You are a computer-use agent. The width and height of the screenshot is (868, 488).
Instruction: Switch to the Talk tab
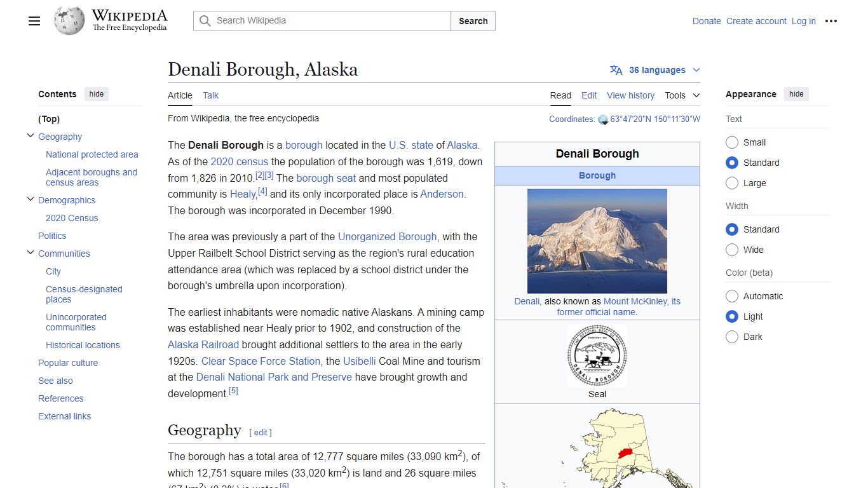[210, 95]
